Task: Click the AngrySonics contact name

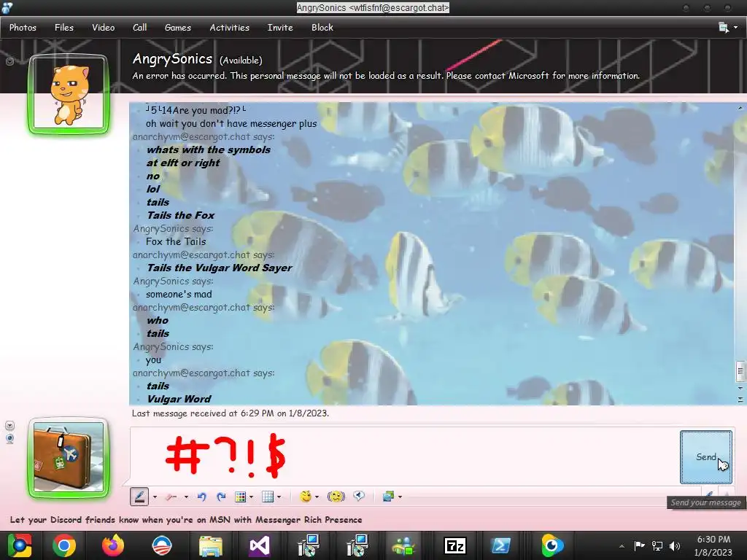Action: [x=172, y=59]
